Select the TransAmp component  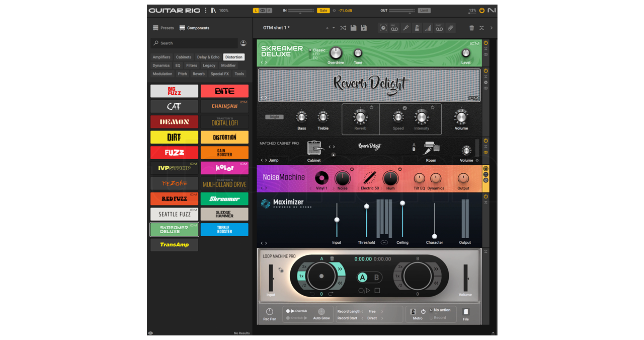click(x=174, y=245)
